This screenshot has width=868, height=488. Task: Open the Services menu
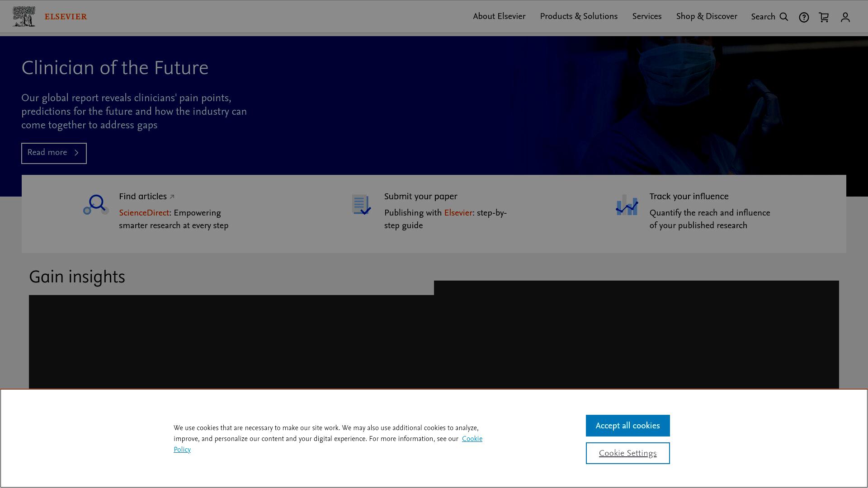click(x=646, y=17)
